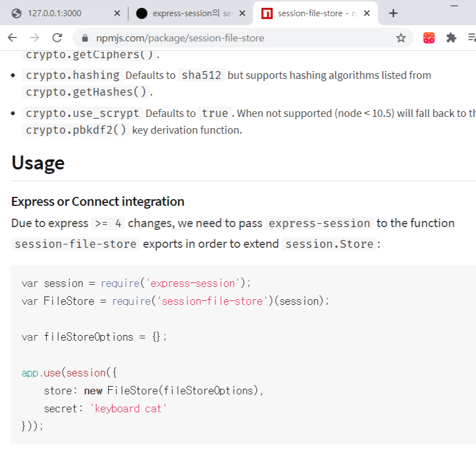Open a new browser tab
Image resolution: width=476 pixels, height=457 pixels.
[393, 13]
